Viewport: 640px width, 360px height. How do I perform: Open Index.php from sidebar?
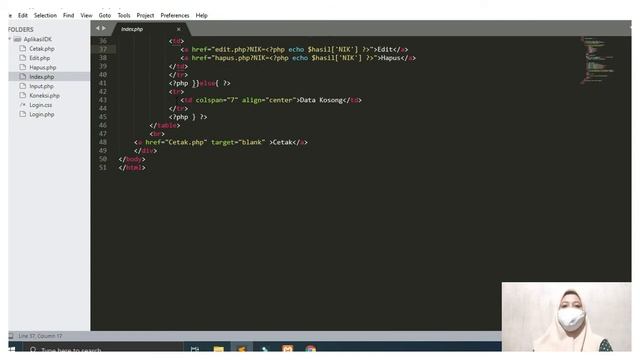click(42, 77)
